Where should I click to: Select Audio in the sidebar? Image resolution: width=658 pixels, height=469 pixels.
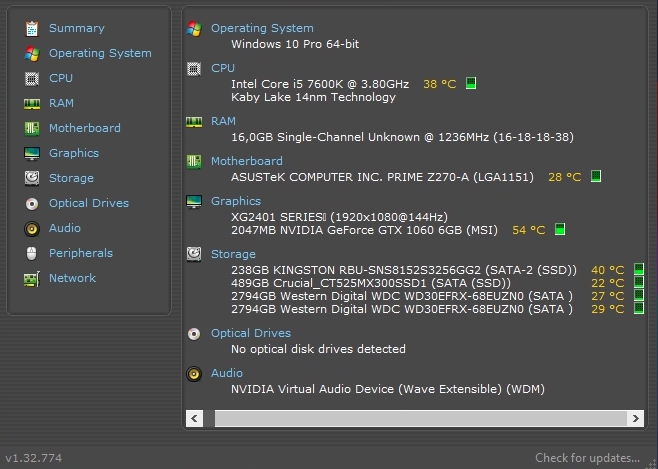coord(65,228)
